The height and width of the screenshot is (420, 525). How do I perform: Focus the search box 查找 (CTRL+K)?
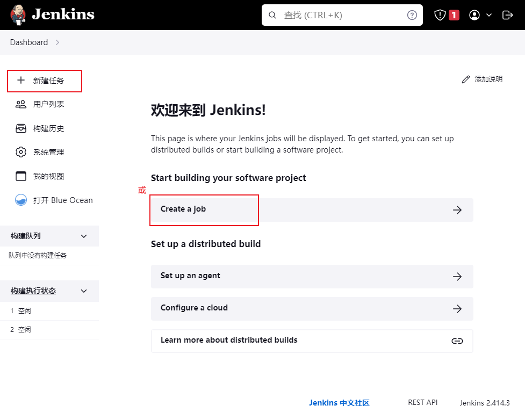tap(342, 15)
